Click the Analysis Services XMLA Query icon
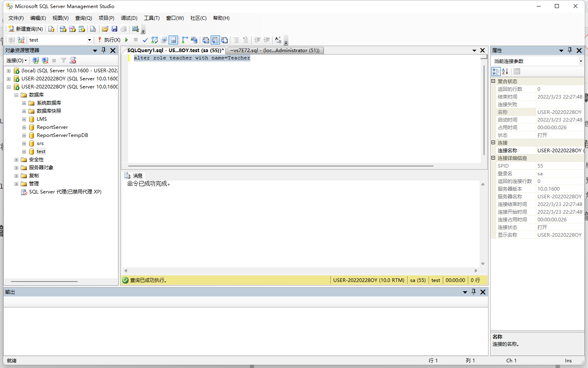The width and height of the screenshot is (588, 368). click(x=82, y=29)
